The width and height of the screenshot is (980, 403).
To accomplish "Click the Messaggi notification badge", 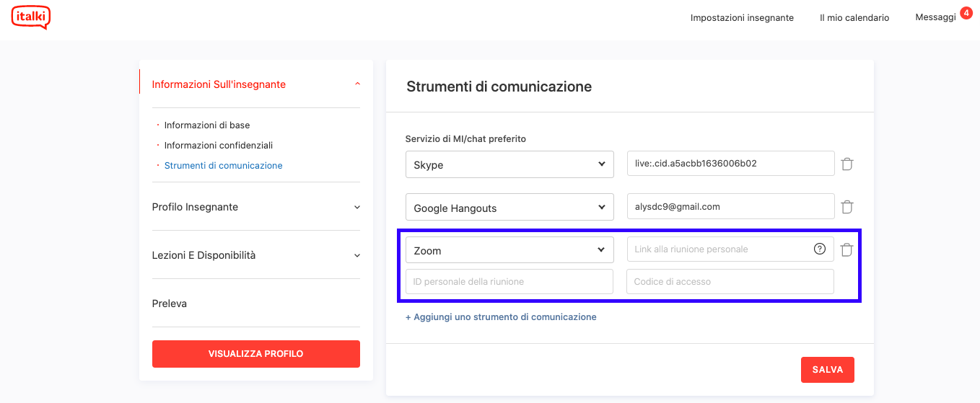I will point(966,13).
